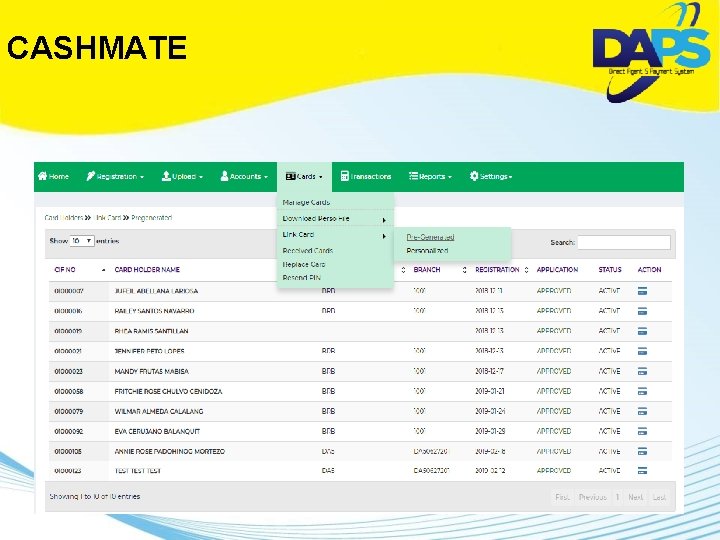Click the First pagination button
720x540 pixels.
pos(562,497)
